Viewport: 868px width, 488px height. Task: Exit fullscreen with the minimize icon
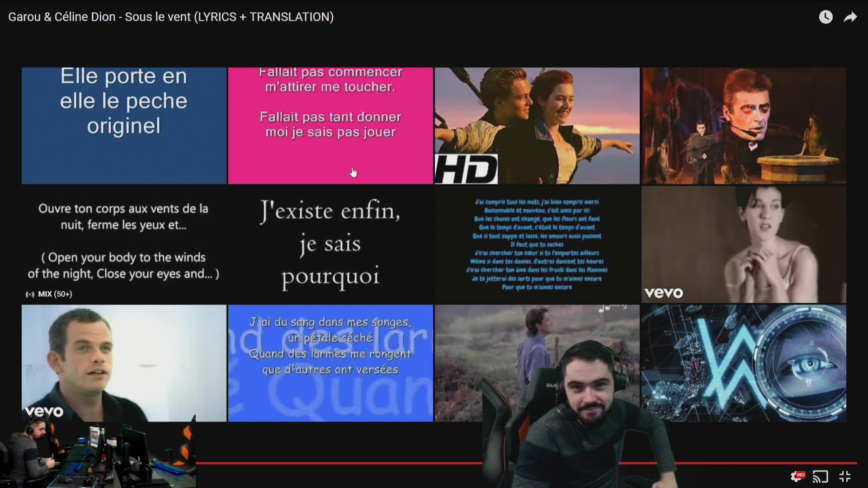coord(845,476)
